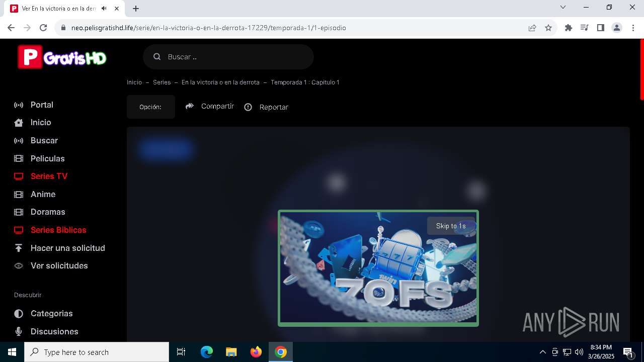Image resolution: width=644 pixels, height=362 pixels.
Task: Click the Ver solicitudes eye icon
Action: (x=19, y=266)
